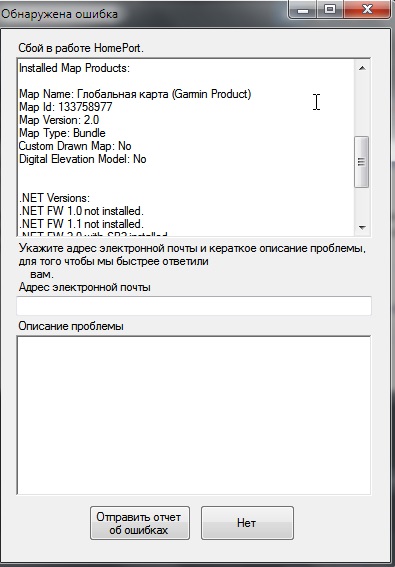Click the 'Отправить отчет об ошибках' button

click(140, 523)
